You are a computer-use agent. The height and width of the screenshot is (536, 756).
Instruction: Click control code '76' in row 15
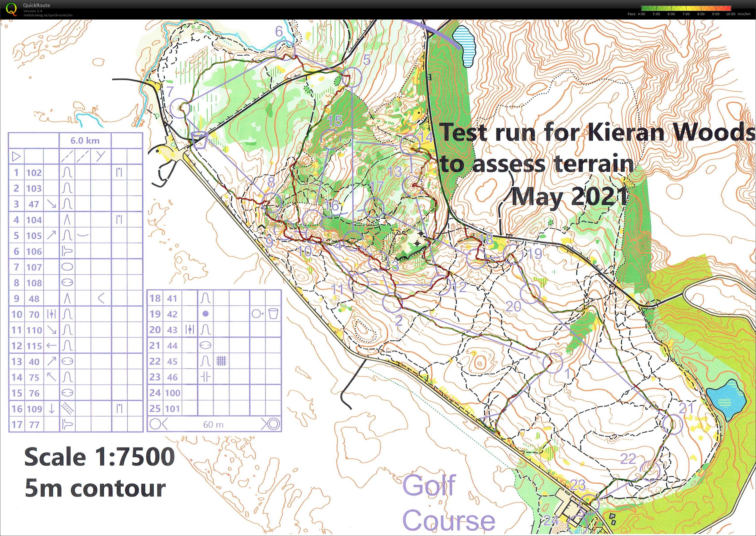(x=34, y=393)
